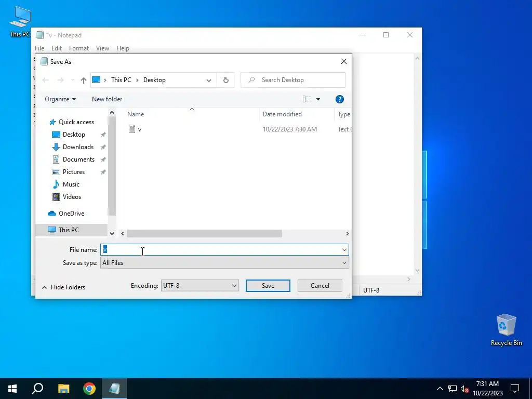Open the recent locations dropdown arrow
This screenshot has width=532, height=399.
(73, 80)
